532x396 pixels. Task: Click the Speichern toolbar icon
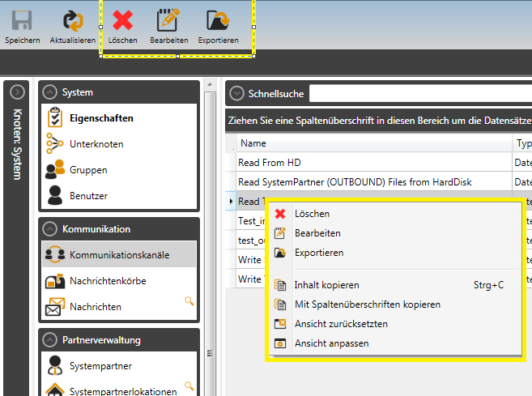[x=22, y=21]
